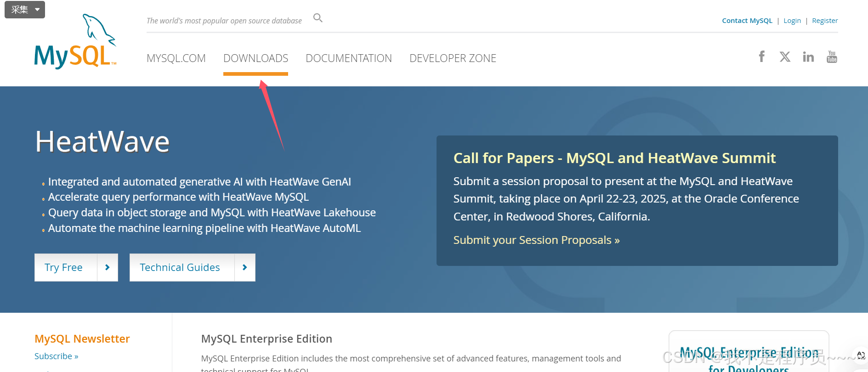This screenshot has width=868, height=372.
Task: Click the Subscribe newsletter link
Action: coord(57,356)
